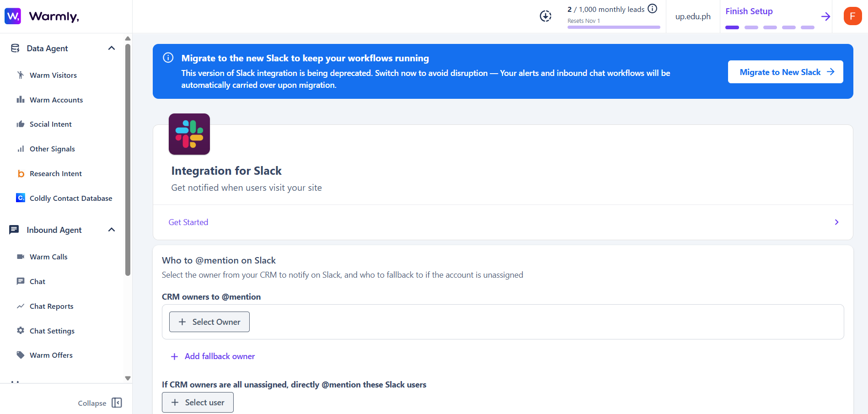This screenshot has height=414, width=868.
Task: Click Migrate to New Slack
Action: [x=785, y=72]
